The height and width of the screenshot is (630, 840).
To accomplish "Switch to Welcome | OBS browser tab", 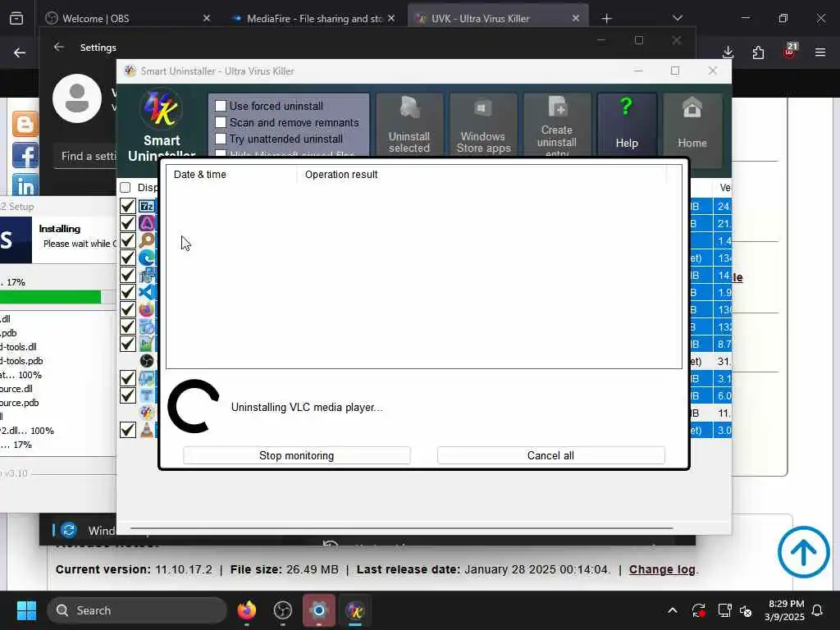I will 129,18.
